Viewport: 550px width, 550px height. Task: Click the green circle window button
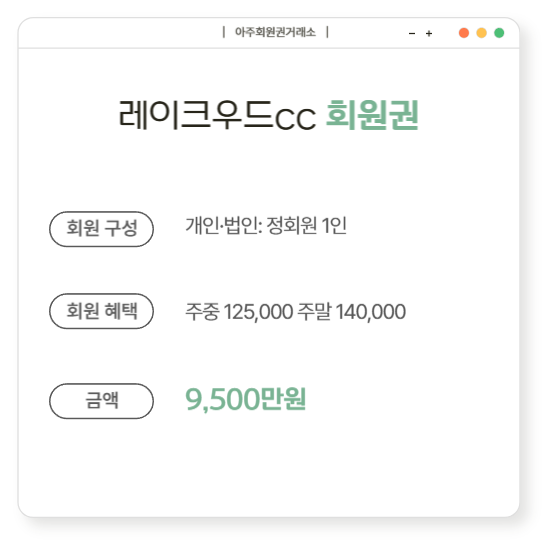point(499,33)
